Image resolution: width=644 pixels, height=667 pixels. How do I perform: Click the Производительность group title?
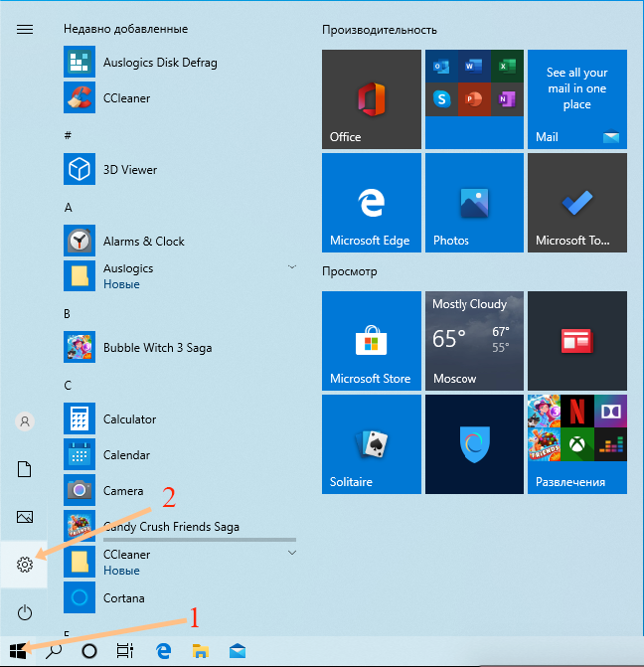(x=380, y=30)
